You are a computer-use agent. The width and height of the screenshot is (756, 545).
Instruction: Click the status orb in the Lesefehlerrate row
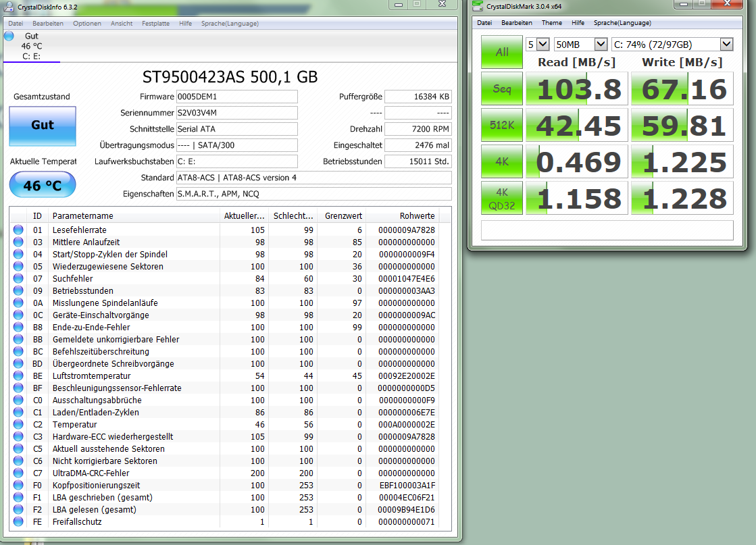(x=18, y=230)
